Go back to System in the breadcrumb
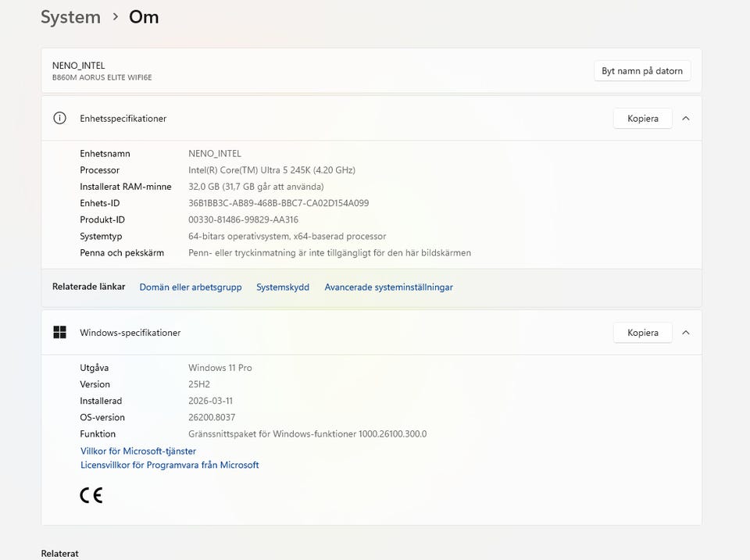Screen dimensions: 750x560 click(x=70, y=17)
